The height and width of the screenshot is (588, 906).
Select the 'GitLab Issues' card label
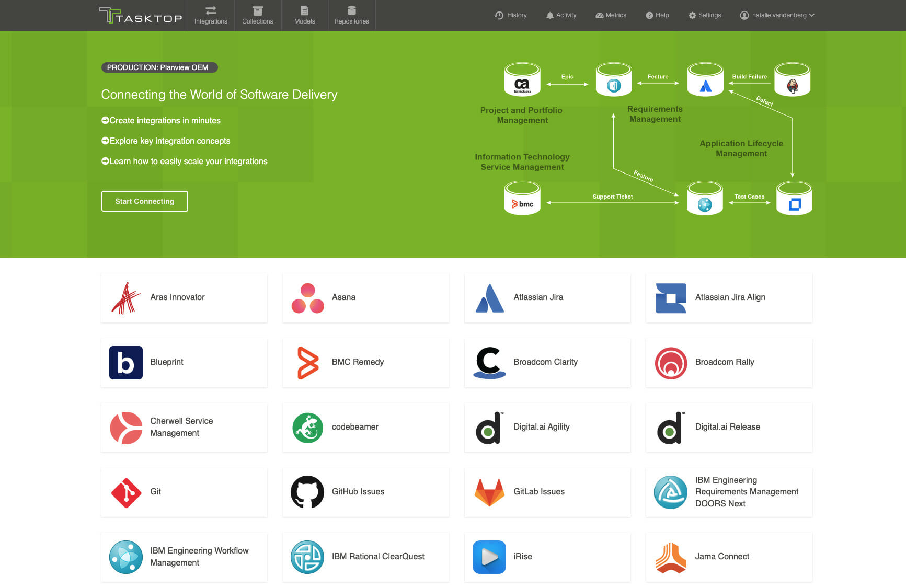[539, 492]
